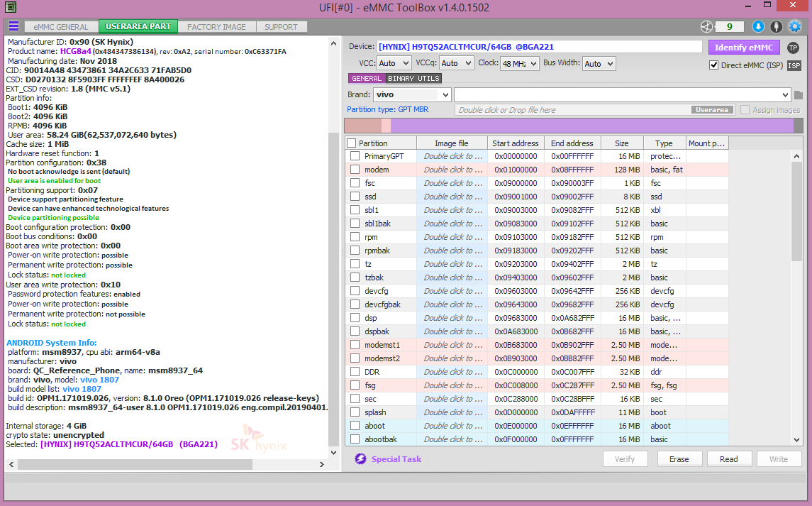Click the ISP pinout icon
The width and height of the screenshot is (812, 506).
794,65
